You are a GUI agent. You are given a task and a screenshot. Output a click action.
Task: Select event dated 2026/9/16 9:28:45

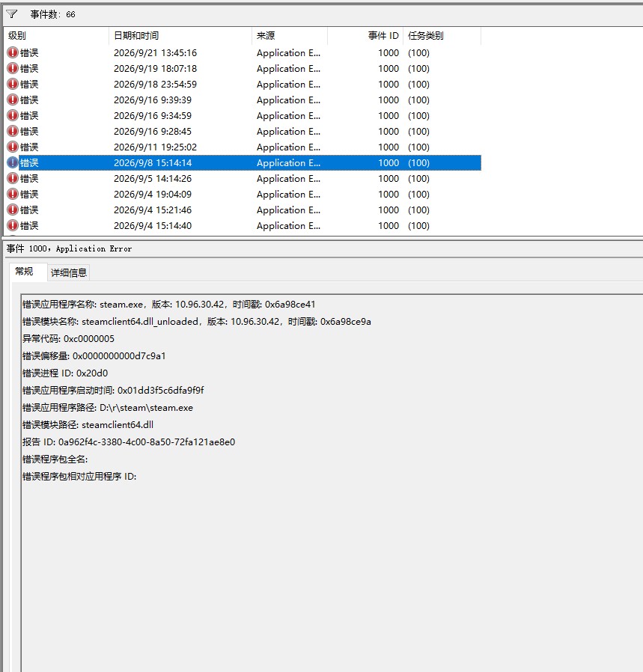(x=243, y=131)
